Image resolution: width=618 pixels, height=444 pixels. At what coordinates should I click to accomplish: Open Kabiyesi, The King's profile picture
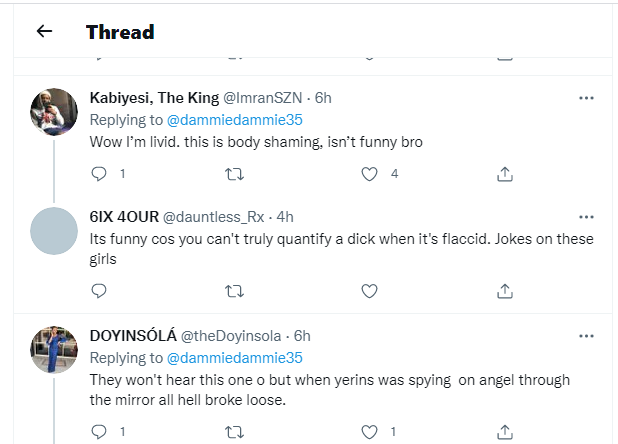click(54, 111)
